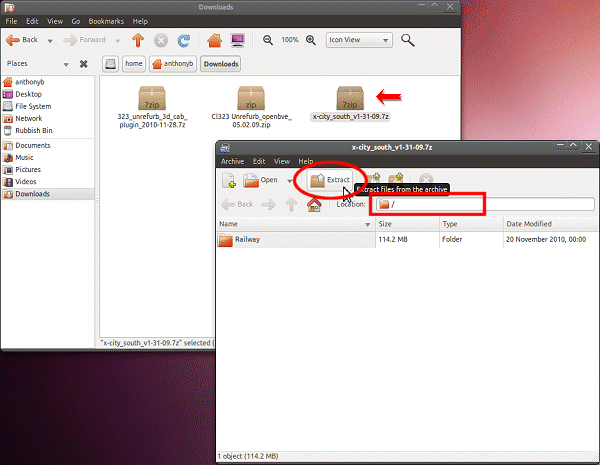
Task: Open Help menu in Downloads window
Action: click(140, 21)
